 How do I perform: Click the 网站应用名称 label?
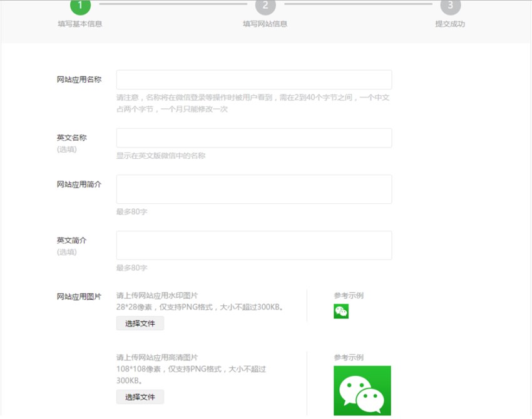point(79,79)
